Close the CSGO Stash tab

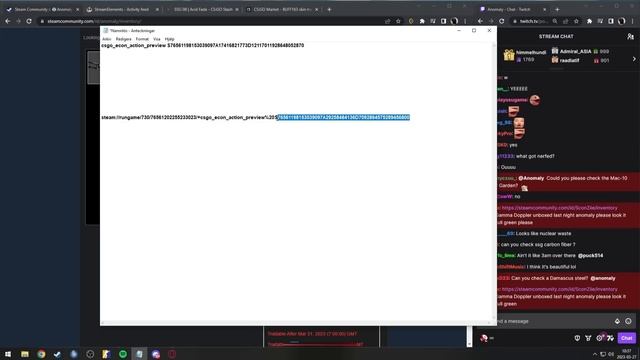(237, 9)
